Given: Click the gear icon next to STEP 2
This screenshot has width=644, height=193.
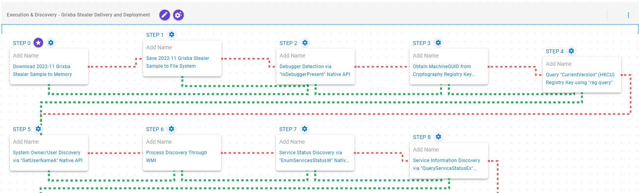Looking at the screenshot, I should [305, 43].
